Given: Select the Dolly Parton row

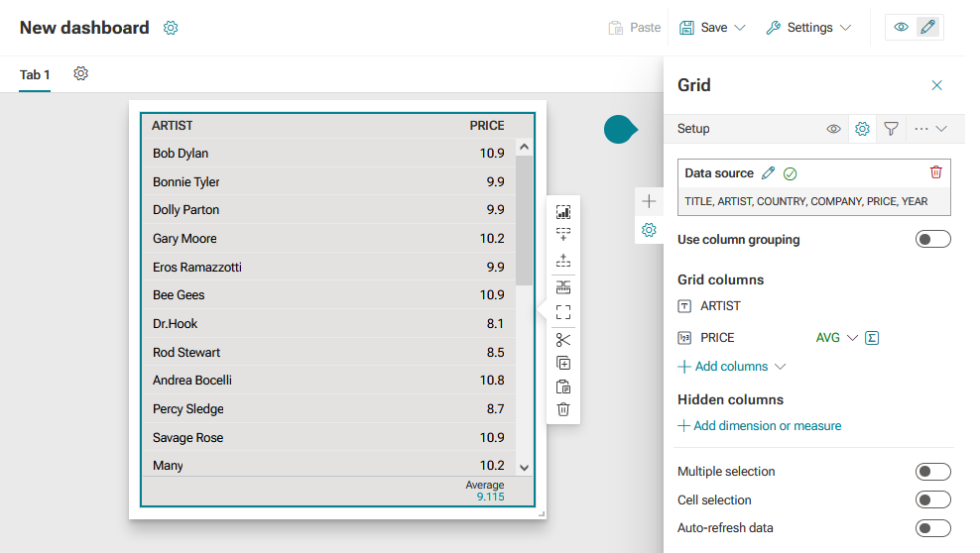Looking at the screenshot, I should coord(328,210).
